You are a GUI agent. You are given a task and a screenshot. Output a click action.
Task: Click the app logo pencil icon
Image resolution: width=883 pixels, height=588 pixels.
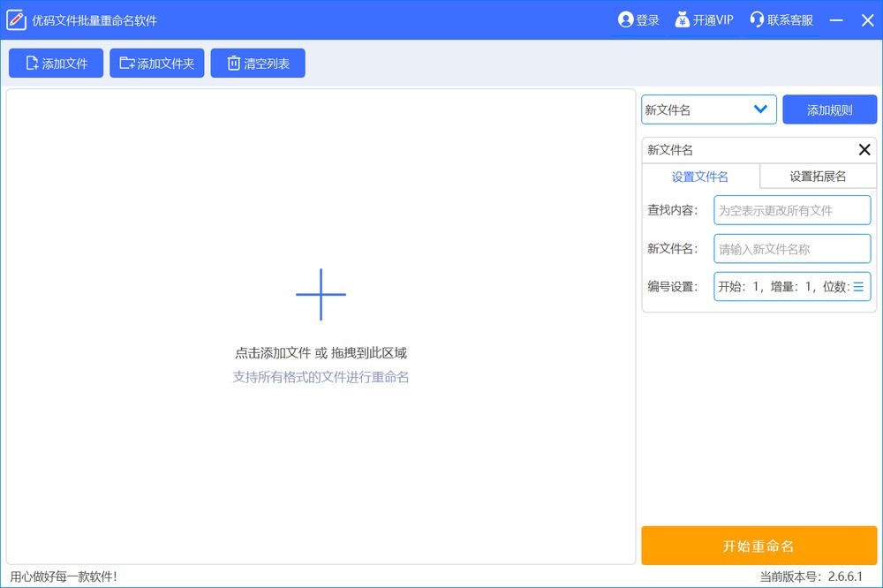click(16, 20)
